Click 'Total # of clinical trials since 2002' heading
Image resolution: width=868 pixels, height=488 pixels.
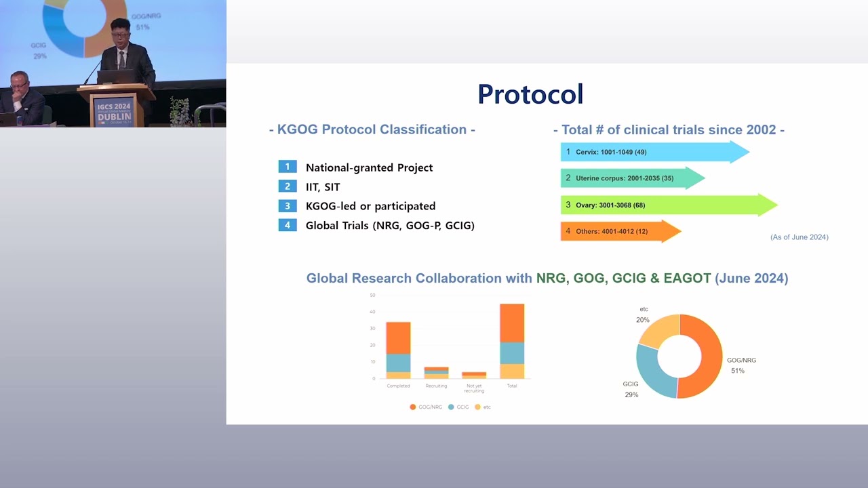pos(669,129)
